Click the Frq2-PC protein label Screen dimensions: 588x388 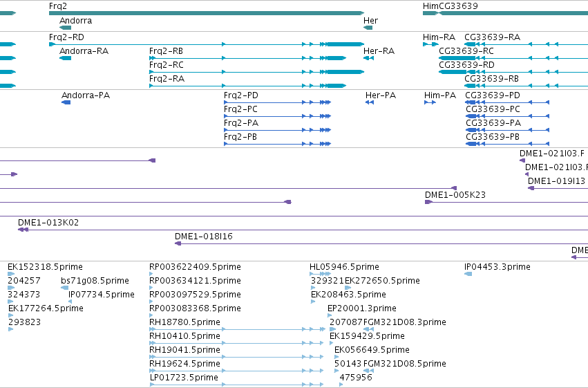pyautogui.click(x=240, y=109)
